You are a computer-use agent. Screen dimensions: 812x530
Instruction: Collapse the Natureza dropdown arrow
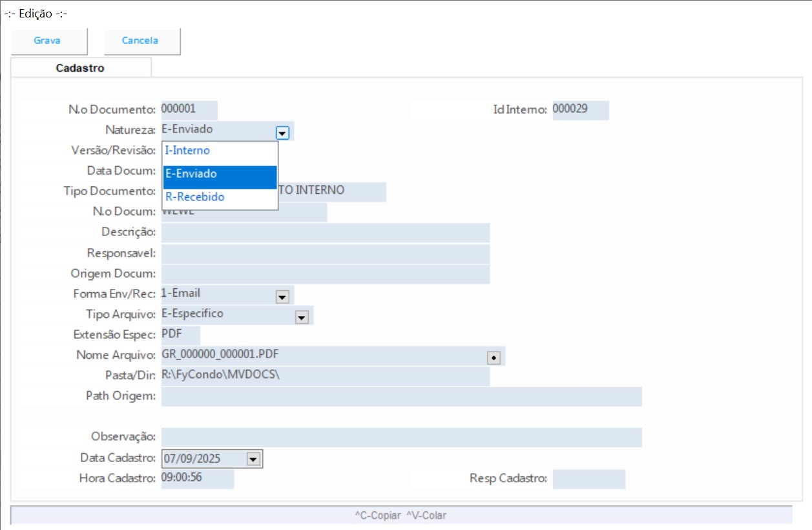[282, 132]
